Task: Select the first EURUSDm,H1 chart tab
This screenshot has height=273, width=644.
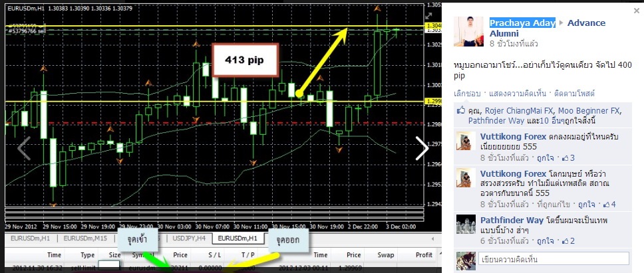Action: pyautogui.click(x=31, y=238)
